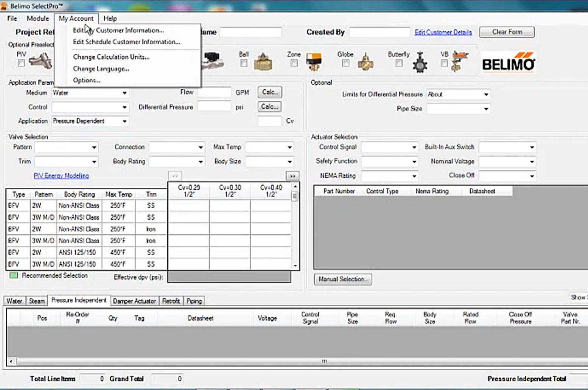The height and width of the screenshot is (390, 588).
Task: Open the Pattern dropdown
Action: 66,147
